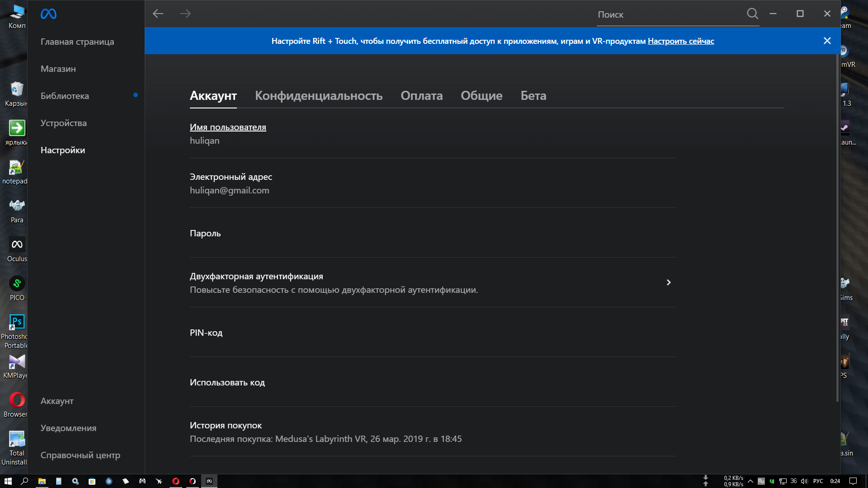Click second white Opera taskbar icon
The image size is (868, 488).
pos(192,481)
